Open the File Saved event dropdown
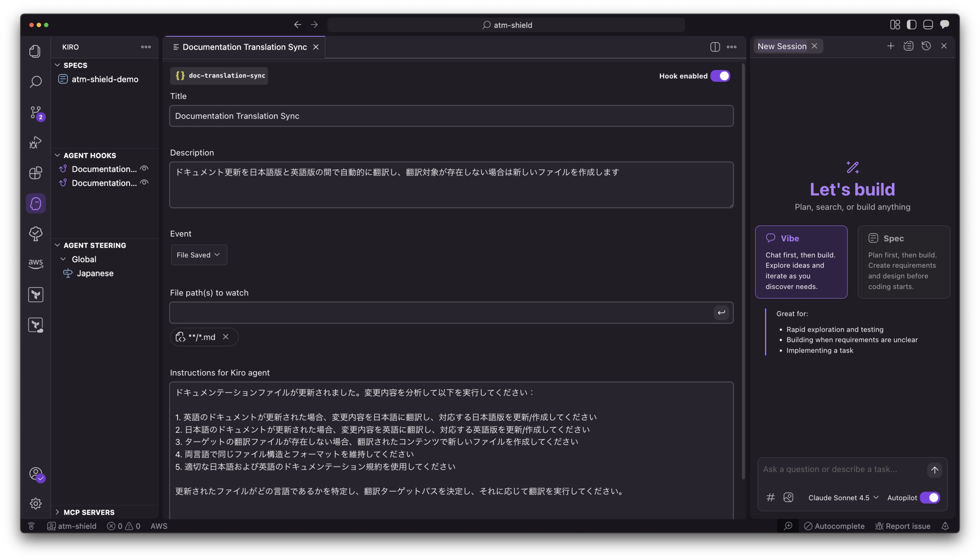Image resolution: width=980 pixels, height=560 pixels. tap(198, 255)
